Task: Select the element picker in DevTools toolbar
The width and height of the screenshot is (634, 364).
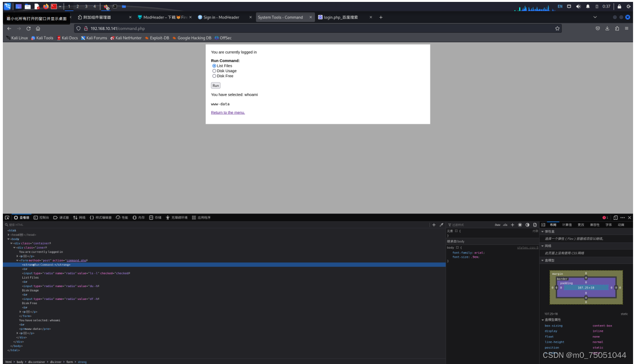Action: (x=7, y=217)
